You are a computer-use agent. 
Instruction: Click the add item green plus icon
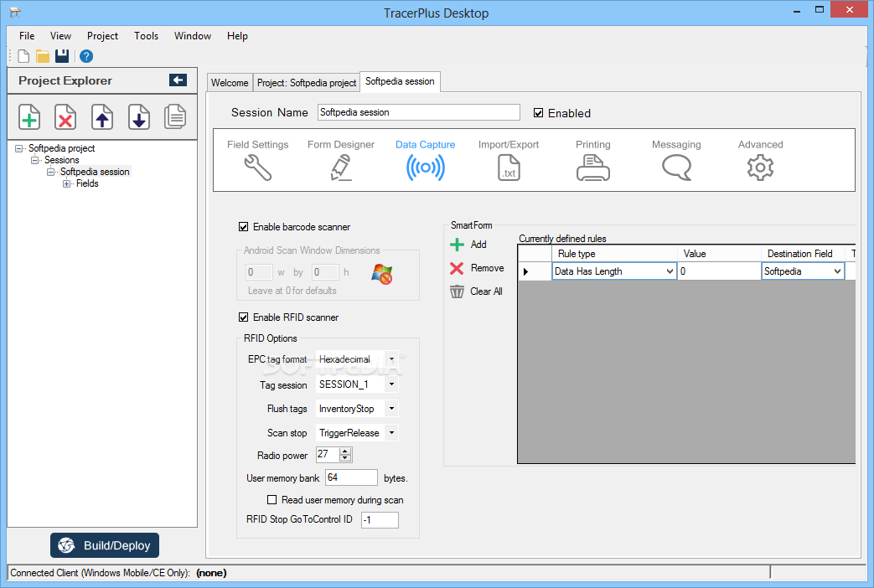coord(29,117)
